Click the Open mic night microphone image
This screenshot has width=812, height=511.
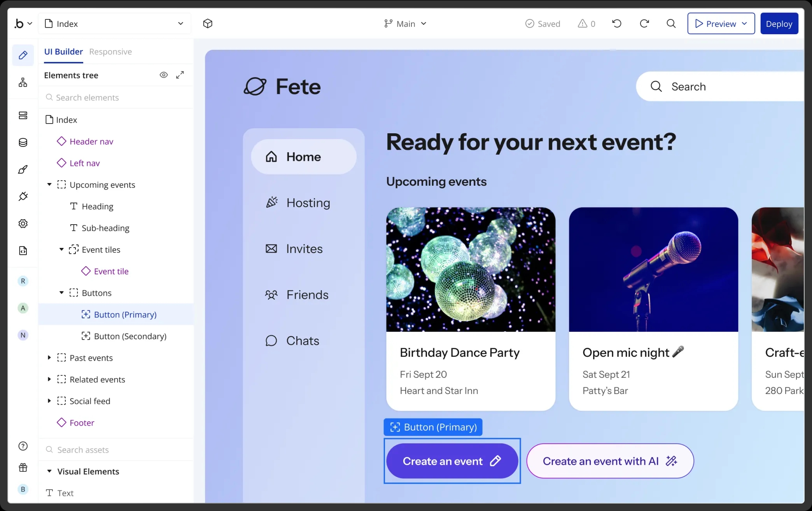pos(653,269)
